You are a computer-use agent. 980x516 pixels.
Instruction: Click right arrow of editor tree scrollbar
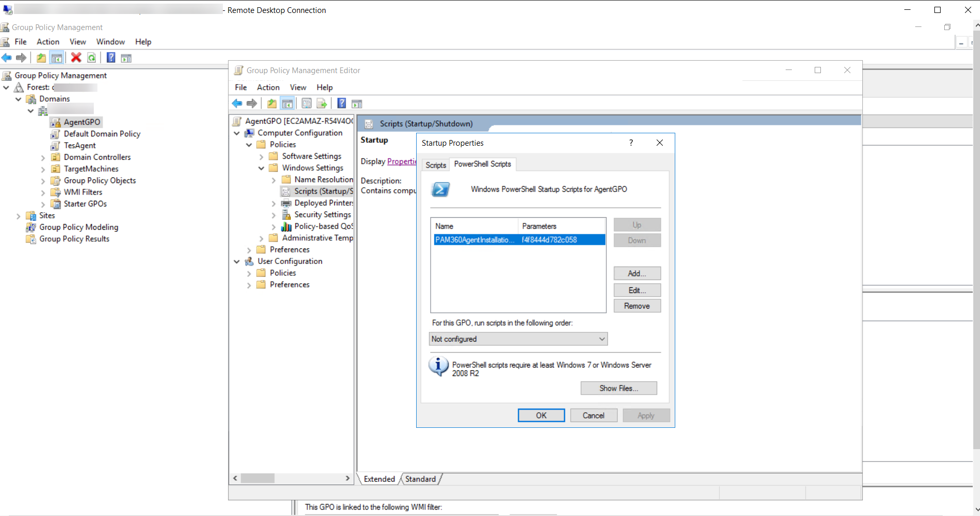click(347, 478)
